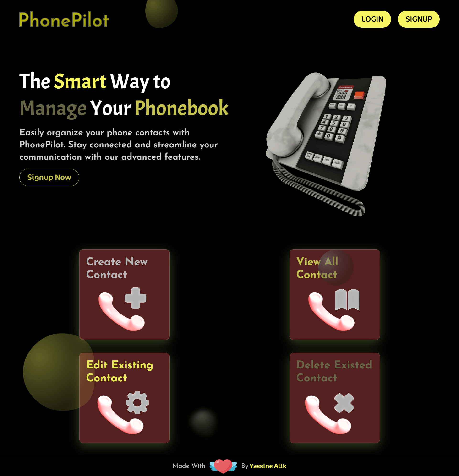Toggle the SIGNUP dropdown option
459x476 pixels.
(x=419, y=19)
